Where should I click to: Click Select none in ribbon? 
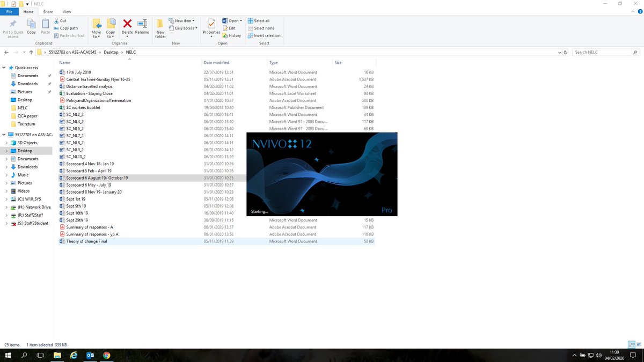pyautogui.click(x=261, y=28)
